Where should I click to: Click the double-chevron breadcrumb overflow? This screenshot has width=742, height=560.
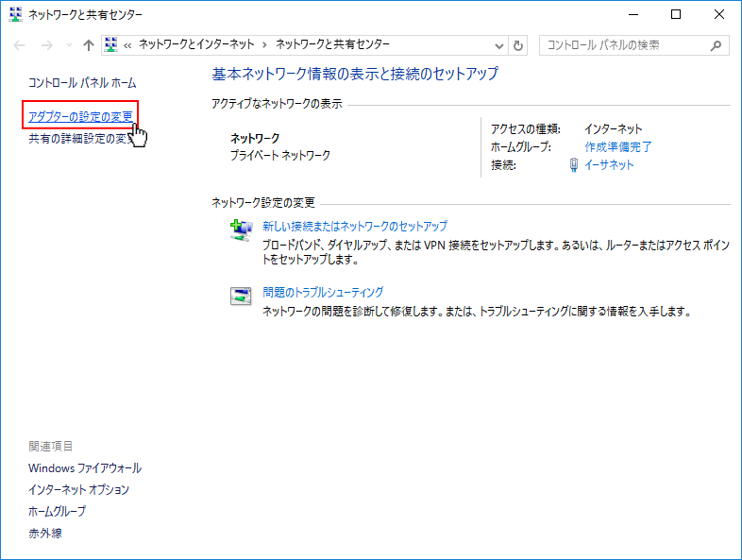coord(127,45)
